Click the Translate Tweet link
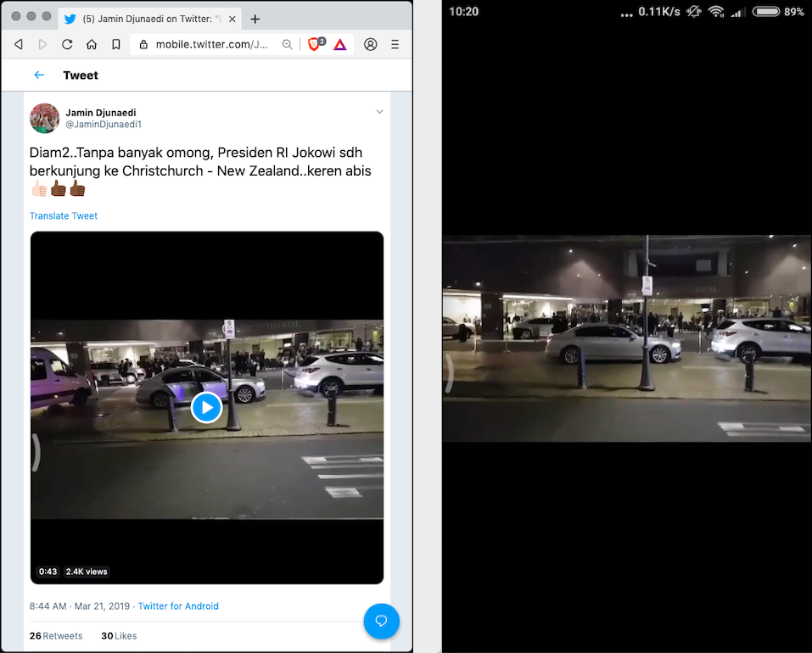 click(x=64, y=216)
